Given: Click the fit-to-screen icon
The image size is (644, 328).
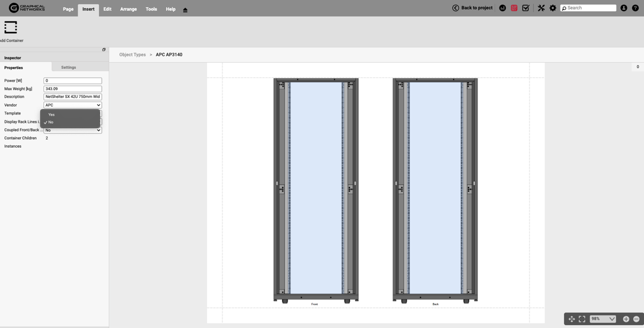Looking at the screenshot, I should click(x=582, y=319).
